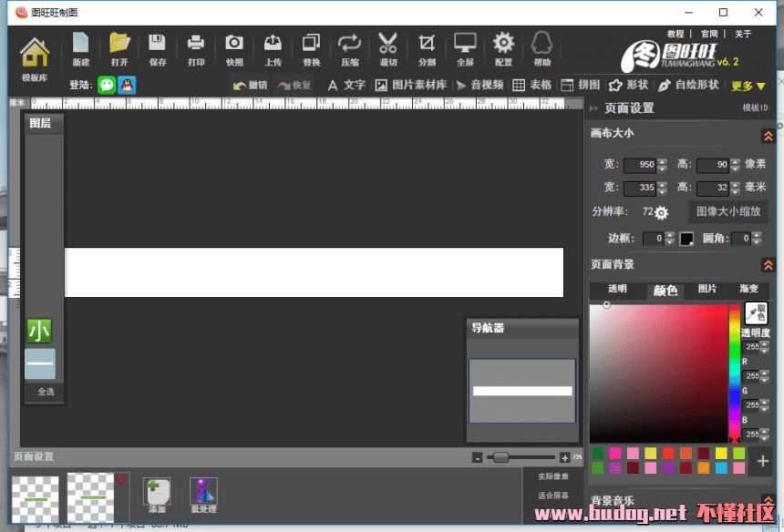This screenshot has height=532, width=784.
Task: Log in with the green WeChat icon
Action: coord(108,85)
